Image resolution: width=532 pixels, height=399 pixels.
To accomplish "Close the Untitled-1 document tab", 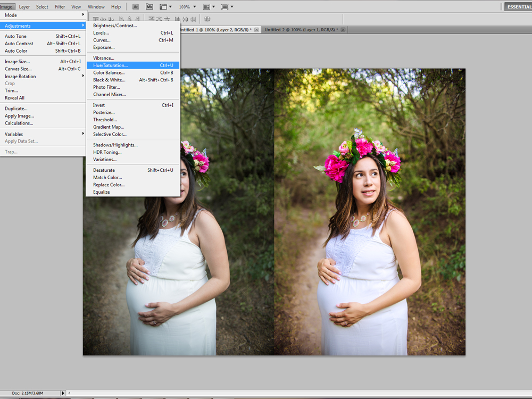I will point(256,30).
